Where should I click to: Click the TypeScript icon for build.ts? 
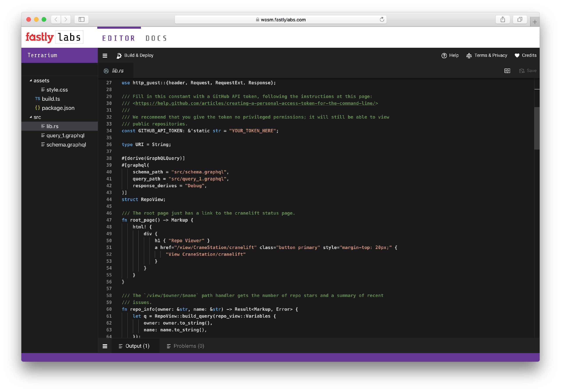click(x=37, y=99)
